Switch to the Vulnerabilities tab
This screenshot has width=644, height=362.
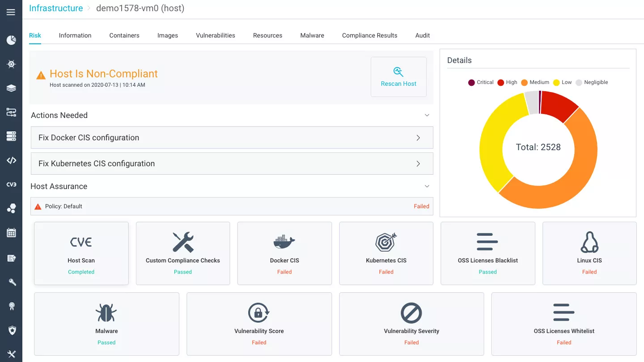pos(216,35)
